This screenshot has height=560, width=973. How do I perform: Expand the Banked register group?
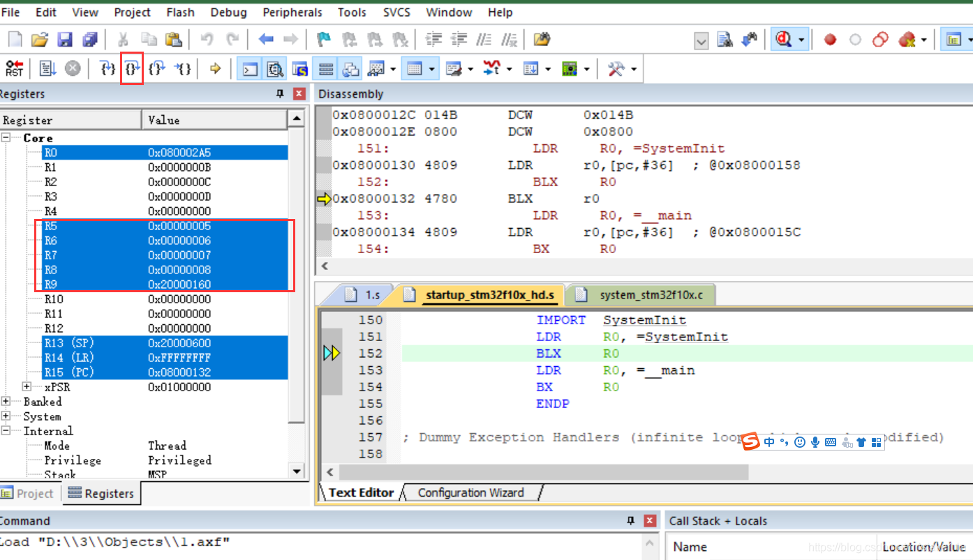tap(6, 402)
